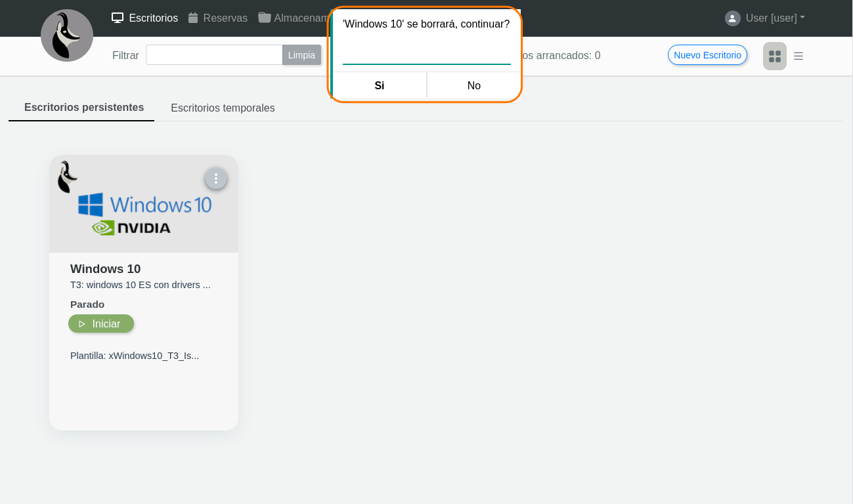Click the Almacenamiento folder icon
The height and width of the screenshot is (504, 853).
coord(265,18)
